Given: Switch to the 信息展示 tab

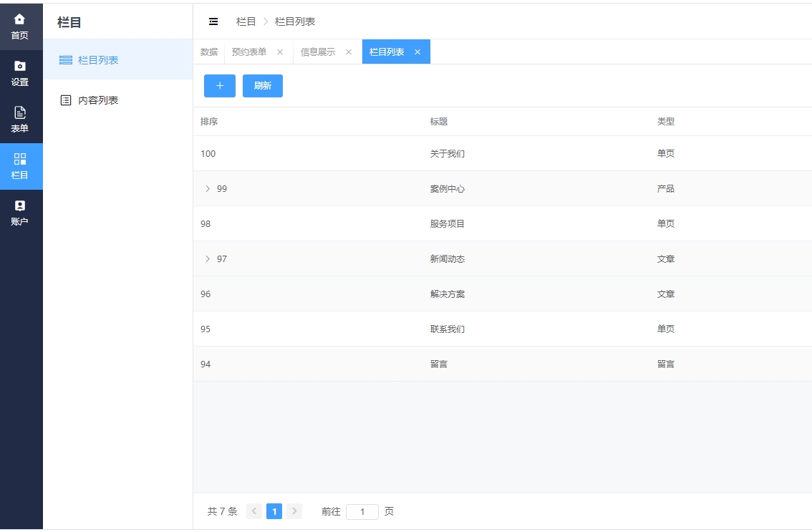Looking at the screenshot, I should [x=318, y=52].
